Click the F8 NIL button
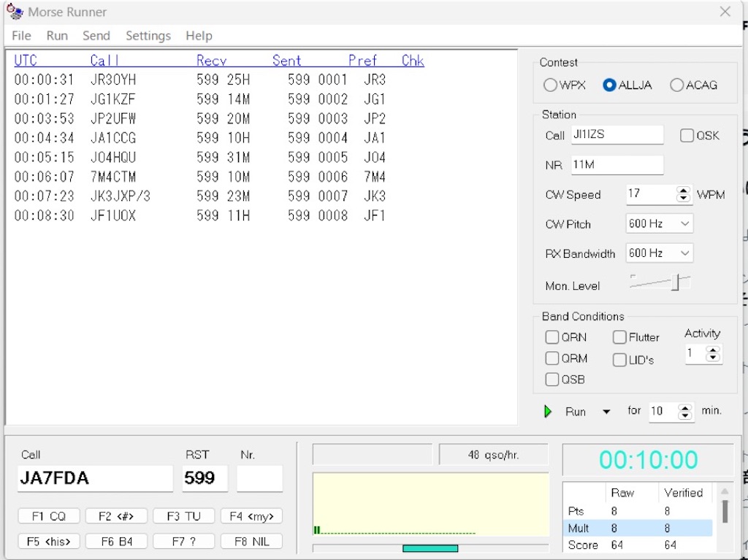The image size is (748, 560). coord(251,542)
